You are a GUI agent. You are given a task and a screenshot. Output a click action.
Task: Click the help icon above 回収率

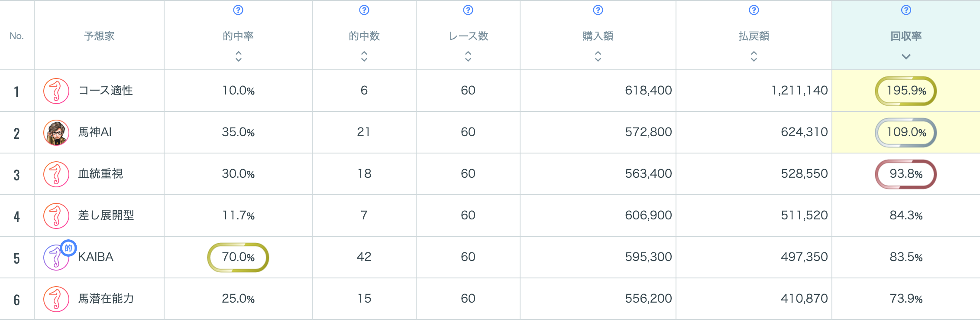click(x=906, y=10)
